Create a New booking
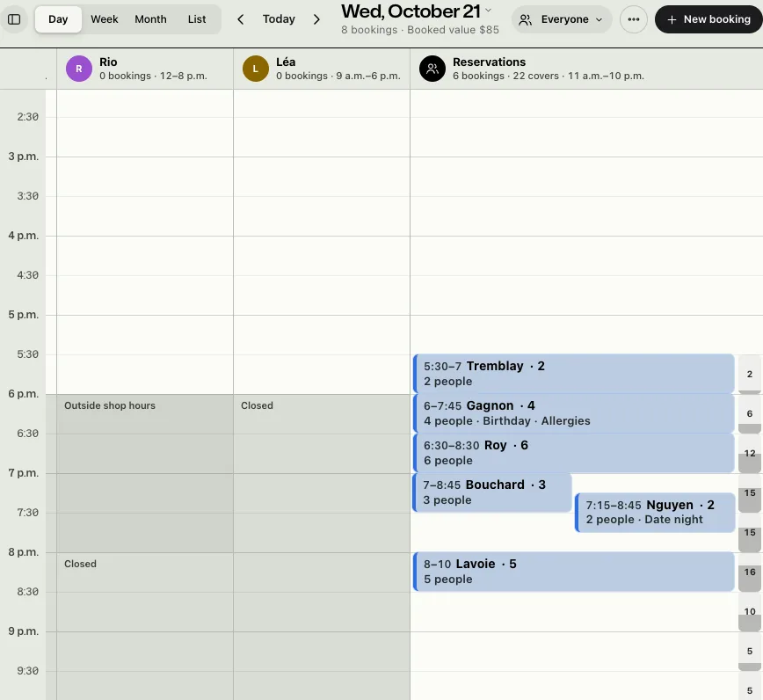This screenshot has width=763, height=700. tap(708, 19)
